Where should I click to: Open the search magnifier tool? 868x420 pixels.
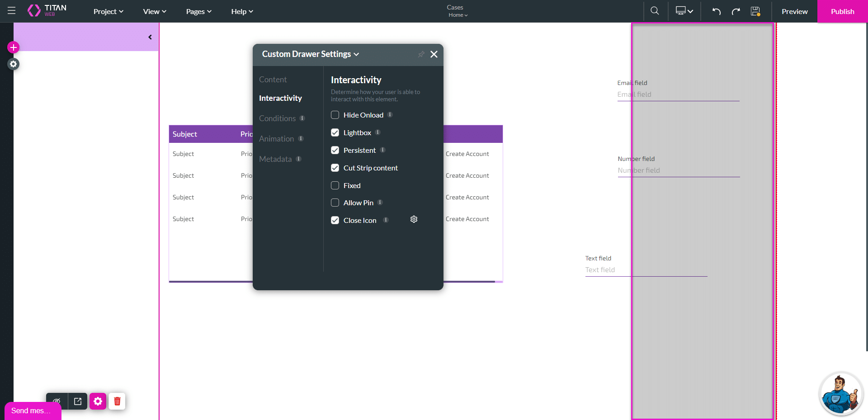[655, 11]
